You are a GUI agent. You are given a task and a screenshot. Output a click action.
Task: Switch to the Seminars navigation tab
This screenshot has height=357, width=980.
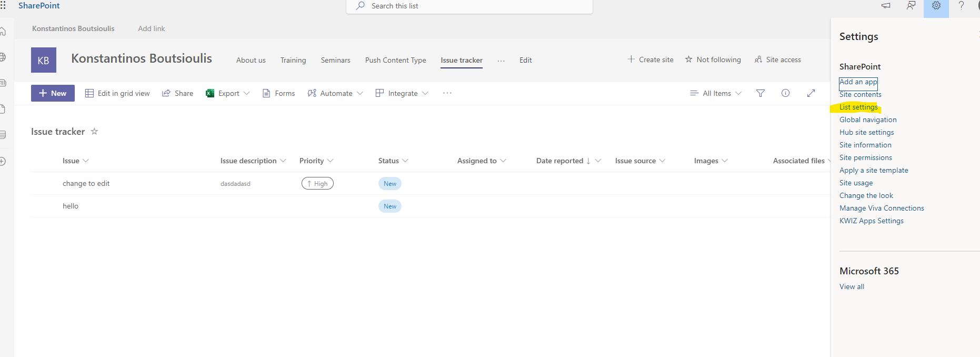click(x=335, y=60)
